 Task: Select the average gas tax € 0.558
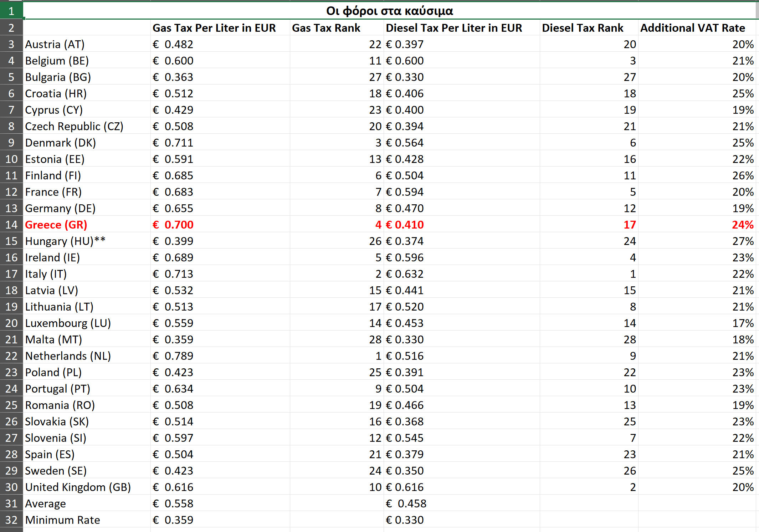pyautogui.click(x=220, y=503)
